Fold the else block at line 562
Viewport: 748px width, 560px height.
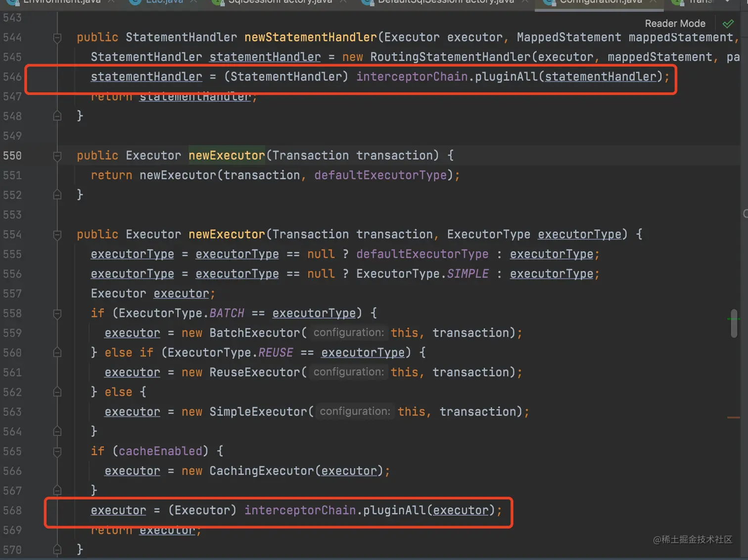click(57, 392)
